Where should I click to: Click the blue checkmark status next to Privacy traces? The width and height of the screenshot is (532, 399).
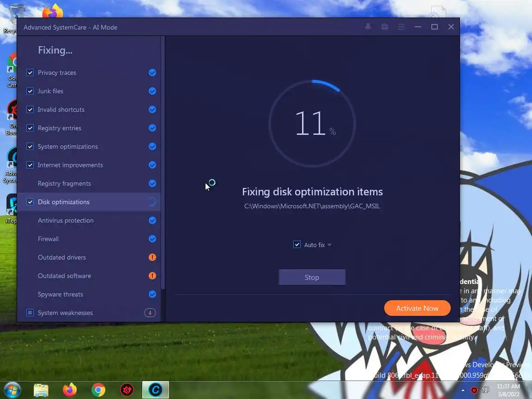152,73
